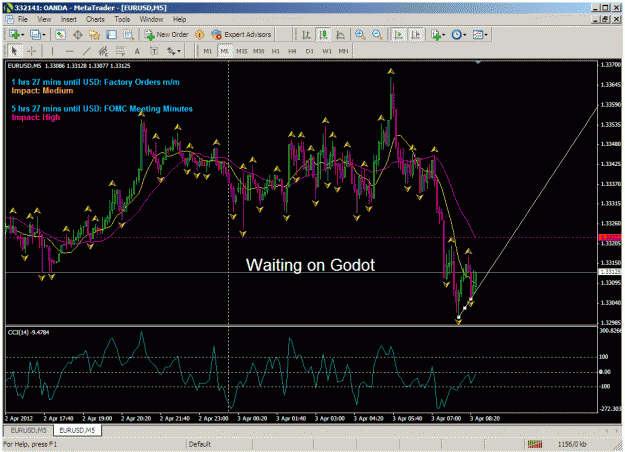Click the chart shift triangle marker at top
Viewport: 625px width, 452px height.
click(478, 62)
